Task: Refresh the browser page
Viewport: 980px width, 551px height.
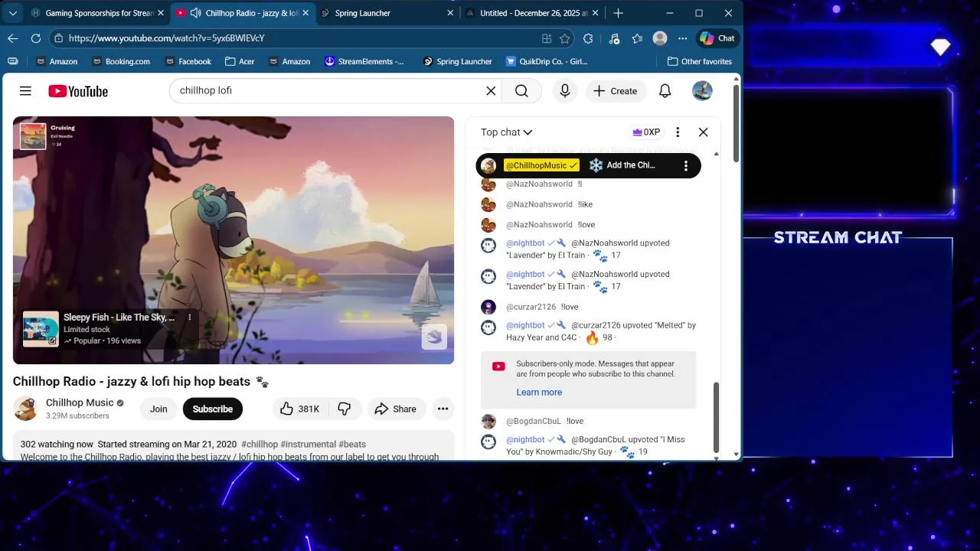Action: coord(36,38)
